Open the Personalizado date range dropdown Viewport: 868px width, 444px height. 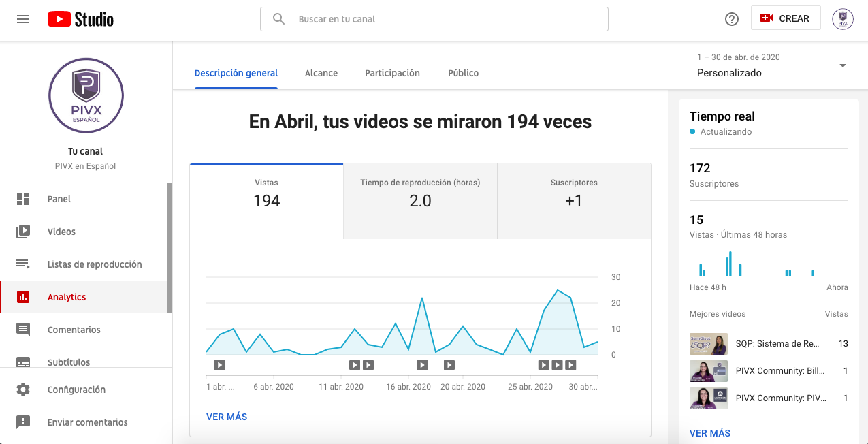coord(771,65)
